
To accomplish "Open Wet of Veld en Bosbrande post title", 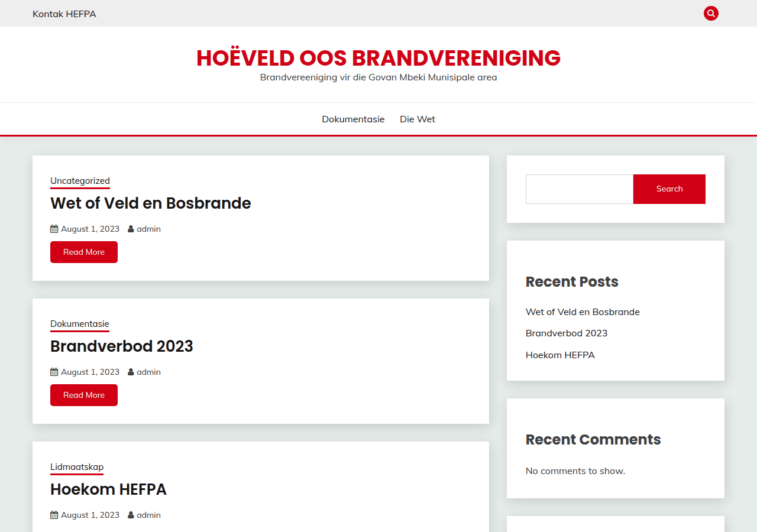I will point(151,203).
